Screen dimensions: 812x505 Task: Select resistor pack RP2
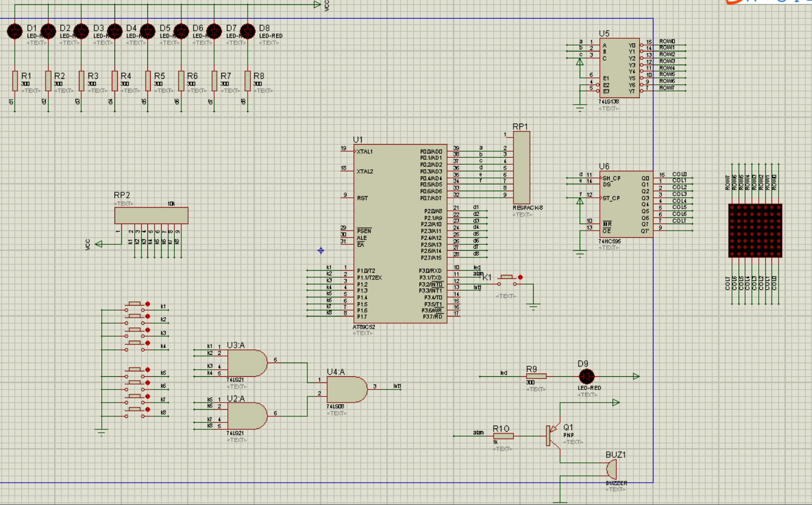coord(151,215)
